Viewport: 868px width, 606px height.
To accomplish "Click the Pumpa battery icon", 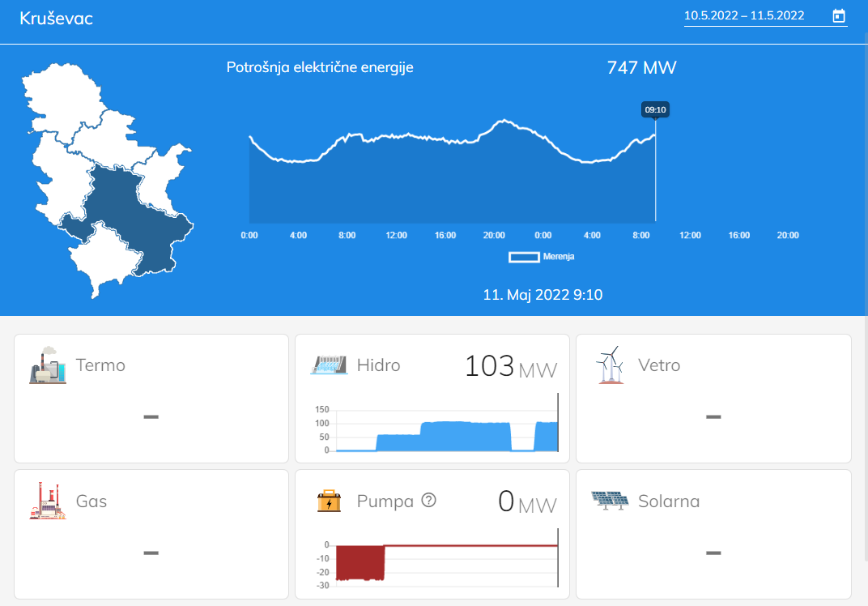I will pyautogui.click(x=329, y=501).
